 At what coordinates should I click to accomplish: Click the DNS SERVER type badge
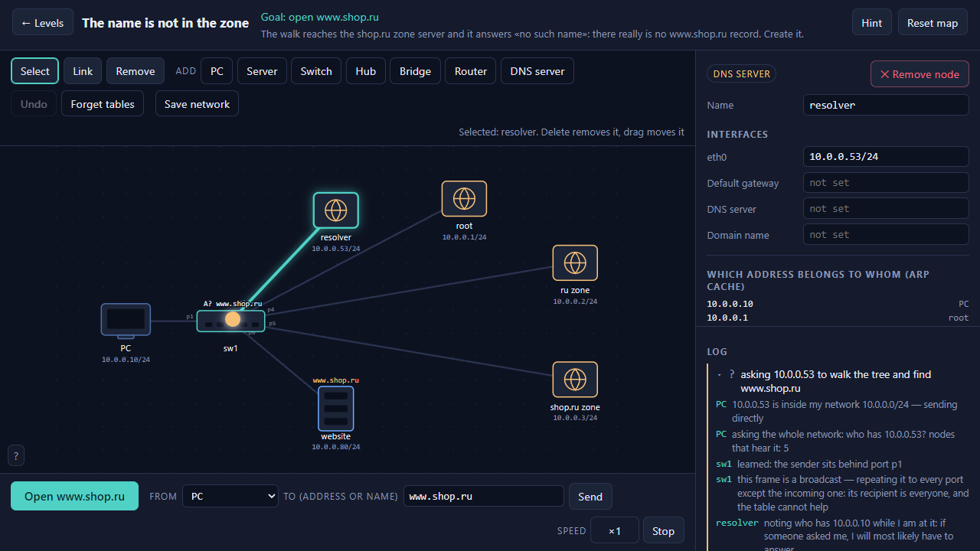[741, 73]
